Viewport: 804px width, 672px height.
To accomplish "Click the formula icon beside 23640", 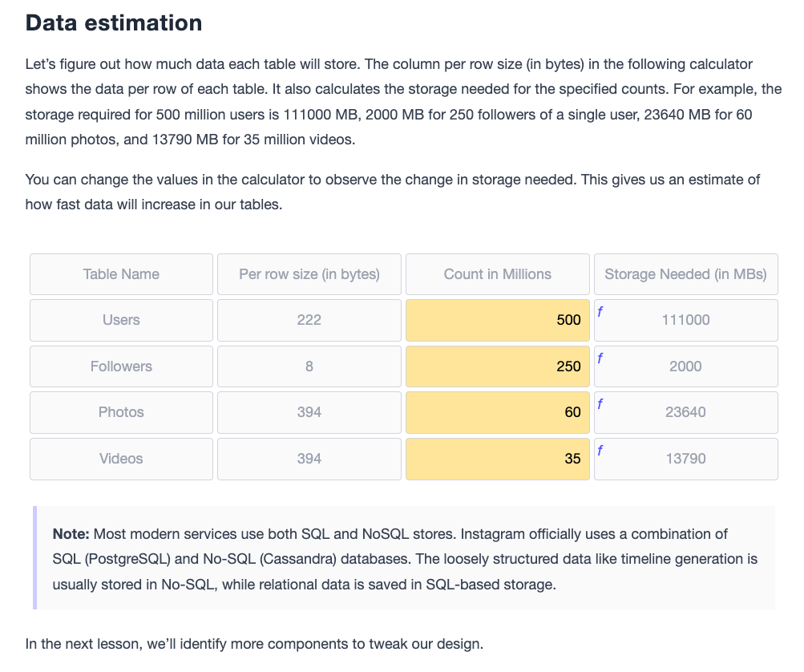I will (600, 403).
